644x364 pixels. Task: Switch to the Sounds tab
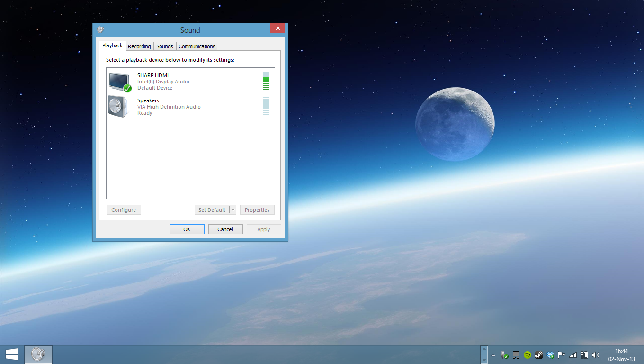tap(165, 46)
